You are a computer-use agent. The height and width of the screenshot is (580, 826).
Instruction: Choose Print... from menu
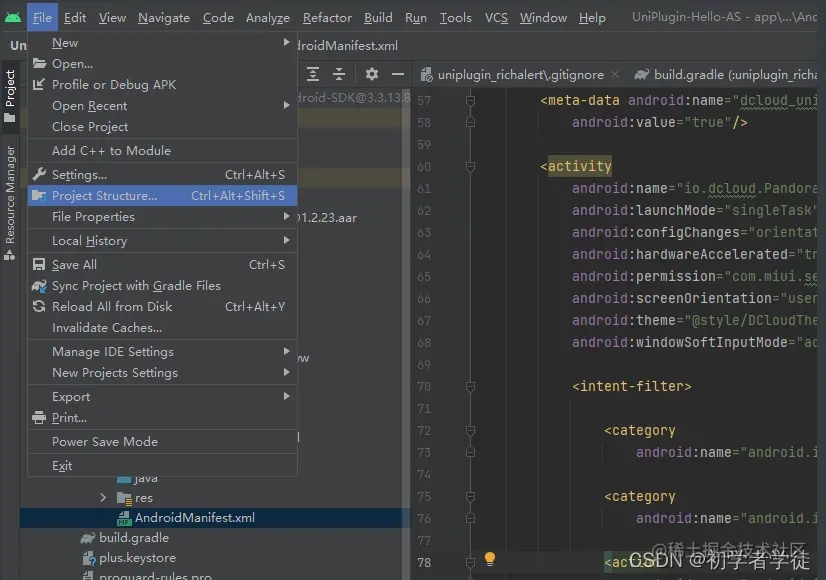(x=162, y=418)
